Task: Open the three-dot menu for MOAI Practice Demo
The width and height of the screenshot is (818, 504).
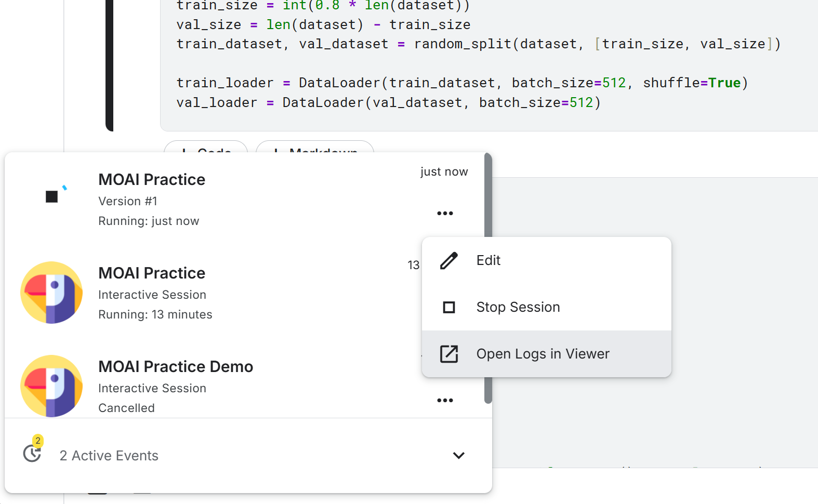Action: [x=445, y=401]
